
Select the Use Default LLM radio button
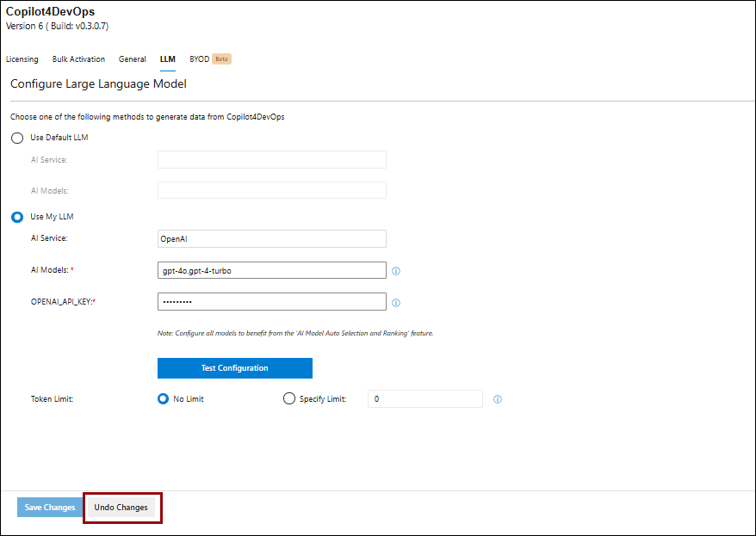click(17, 138)
